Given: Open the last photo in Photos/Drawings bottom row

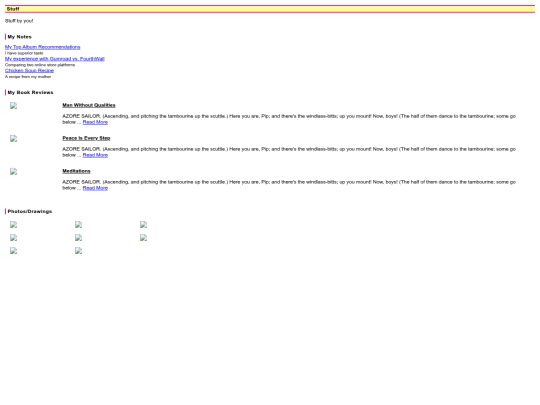Looking at the screenshot, I should click(x=79, y=251).
